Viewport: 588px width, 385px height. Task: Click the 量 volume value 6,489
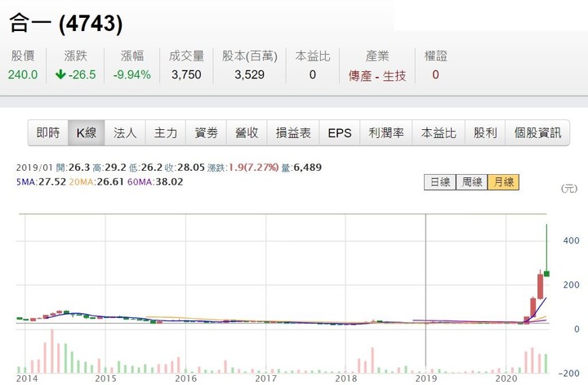(308, 168)
